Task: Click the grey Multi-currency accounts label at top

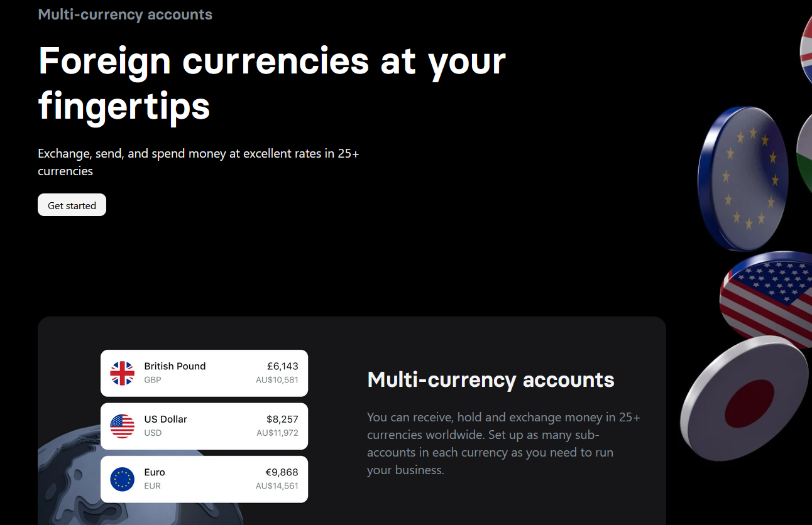Action: tap(125, 14)
